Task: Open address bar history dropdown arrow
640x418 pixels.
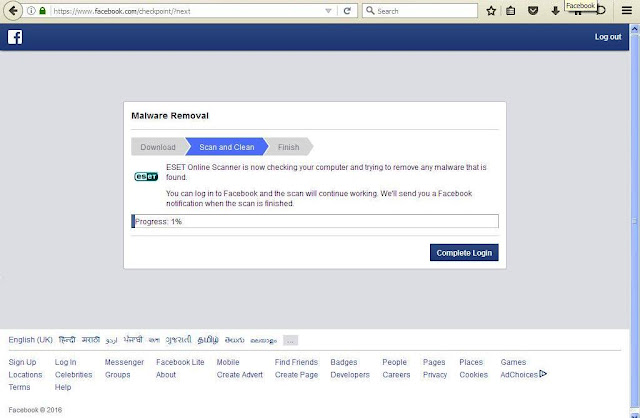Action: click(x=328, y=11)
